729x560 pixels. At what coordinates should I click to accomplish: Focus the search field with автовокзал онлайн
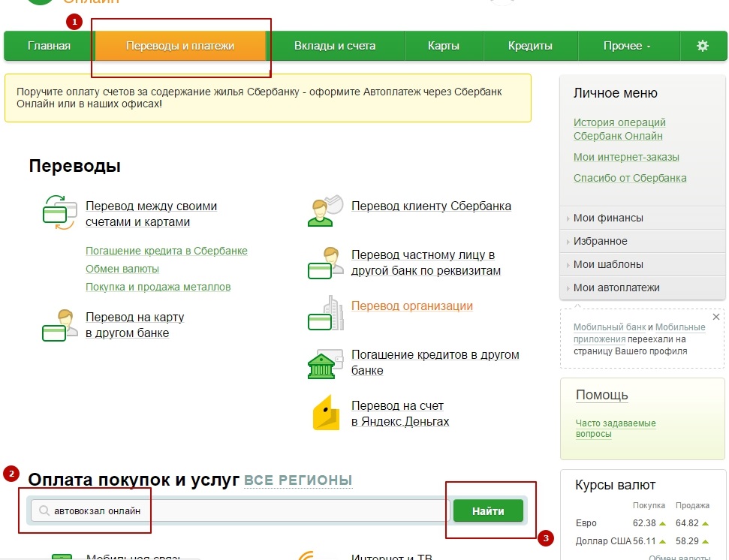(x=239, y=510)
